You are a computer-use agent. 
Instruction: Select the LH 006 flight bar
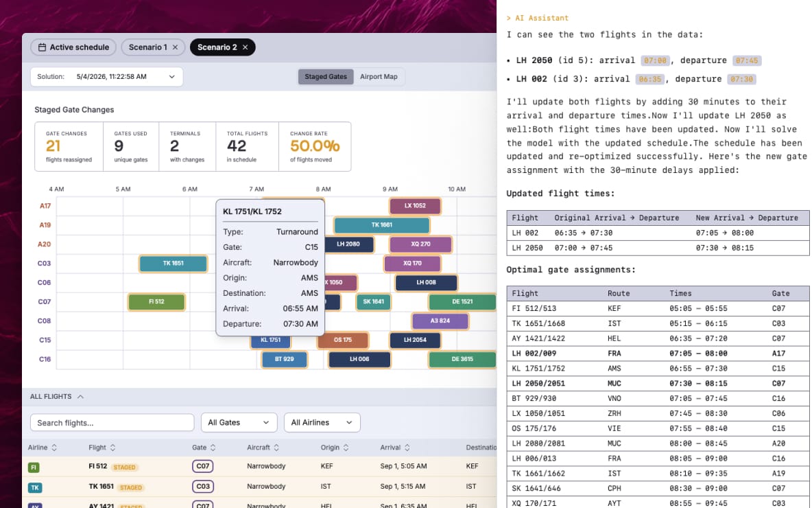click(359, 359)
